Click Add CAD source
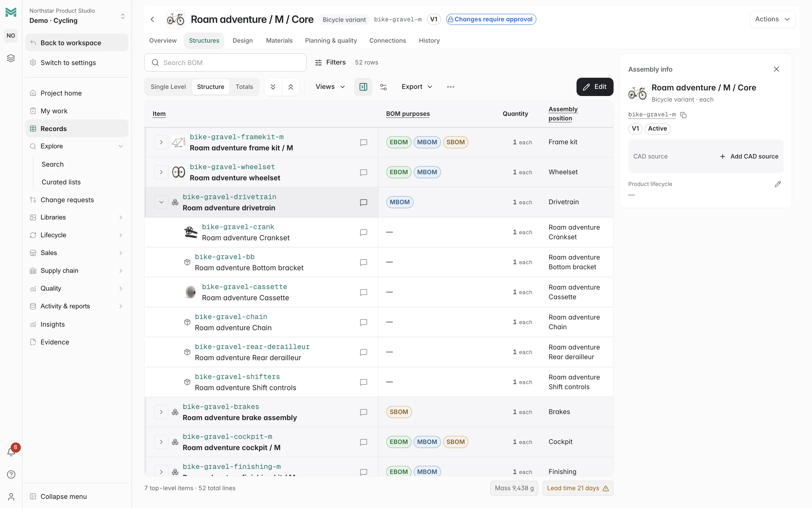Image resolution: width=812 pixels, height=508 pixels. (749, 156)
